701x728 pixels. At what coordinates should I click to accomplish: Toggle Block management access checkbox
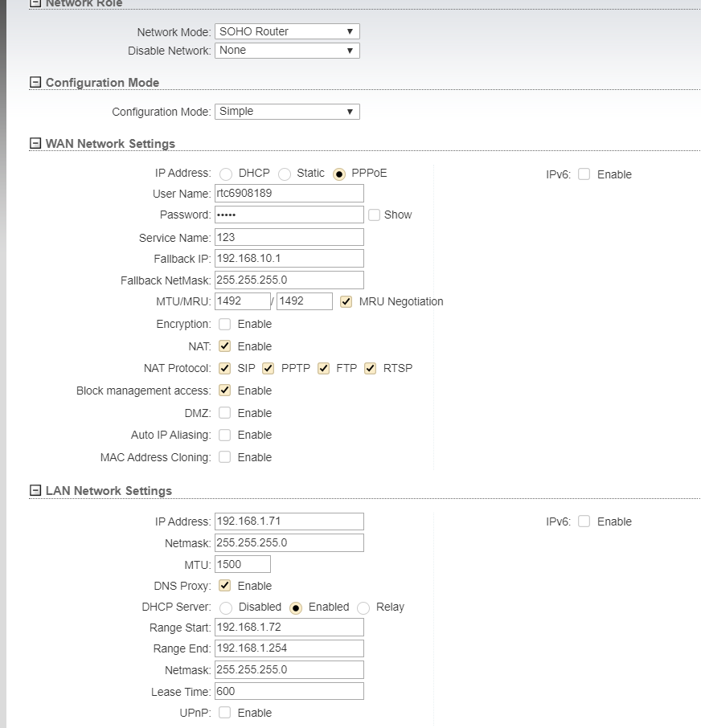coord(225,391)
